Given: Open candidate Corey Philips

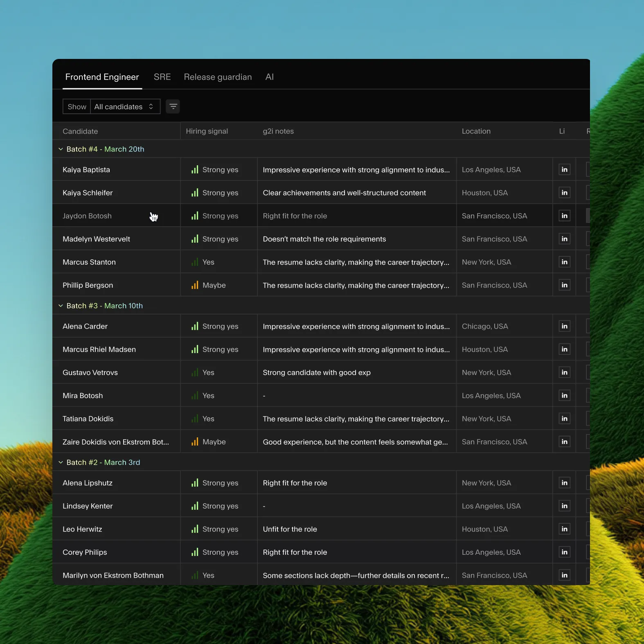Looking at the screenshot, I should [x=85, y=552].
